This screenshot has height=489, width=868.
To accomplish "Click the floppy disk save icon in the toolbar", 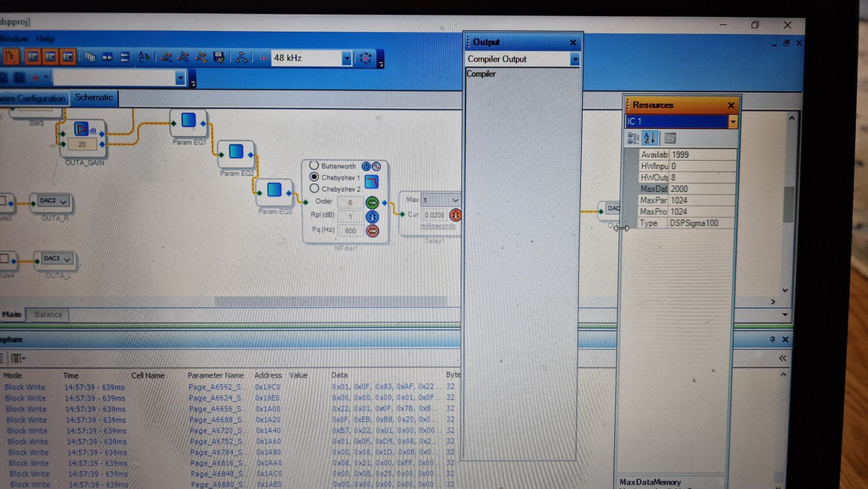I will (219, 58).
